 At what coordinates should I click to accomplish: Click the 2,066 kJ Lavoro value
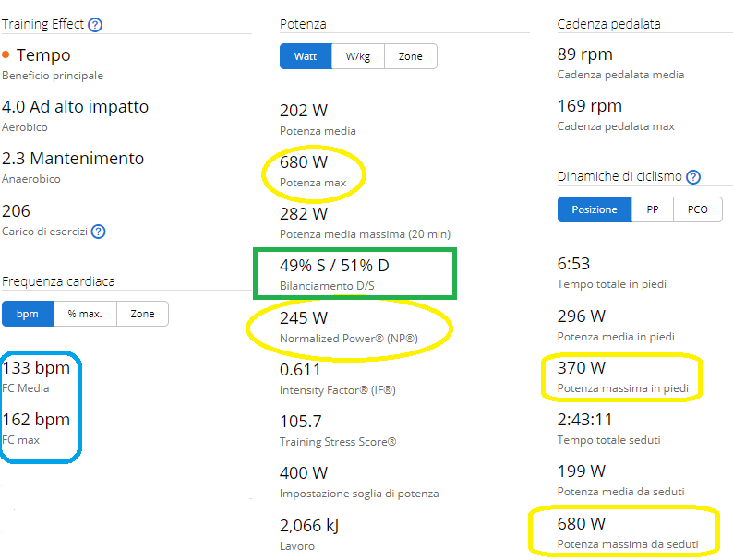tap(309, 526)
